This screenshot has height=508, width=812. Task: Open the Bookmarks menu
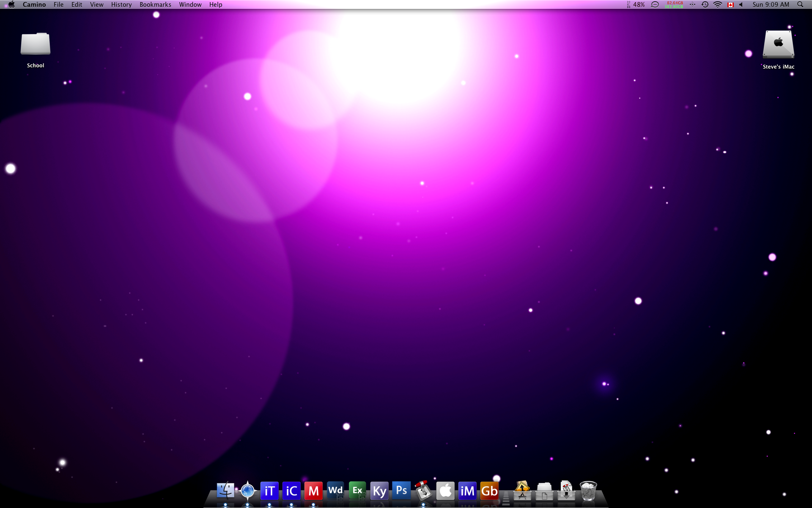155,5
